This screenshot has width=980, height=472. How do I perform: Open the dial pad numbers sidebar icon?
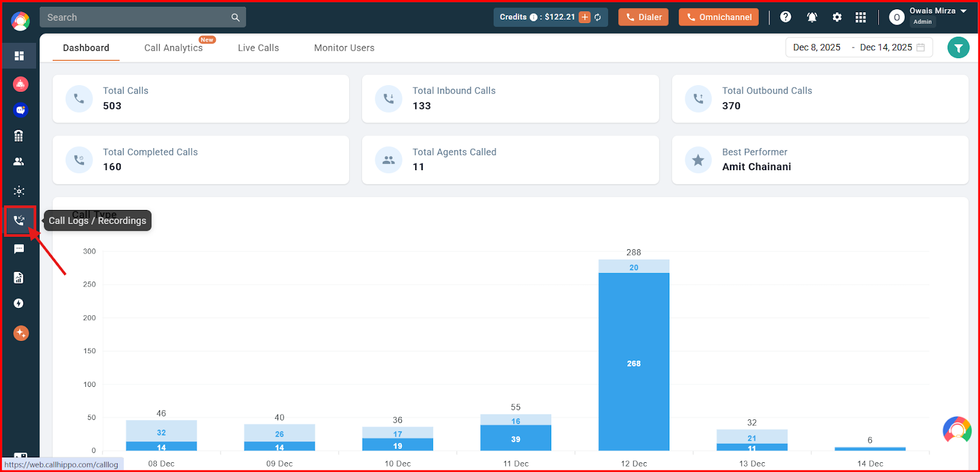pos(19,136)
